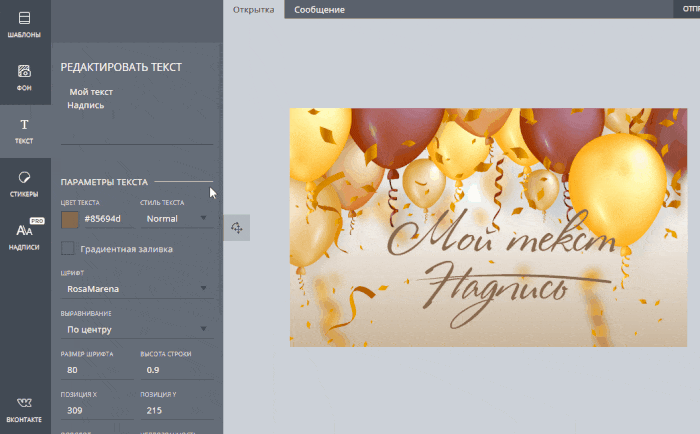Select the Текст tool in sidebar
This screenshot has width=700, height=434.
coord(25,131)
